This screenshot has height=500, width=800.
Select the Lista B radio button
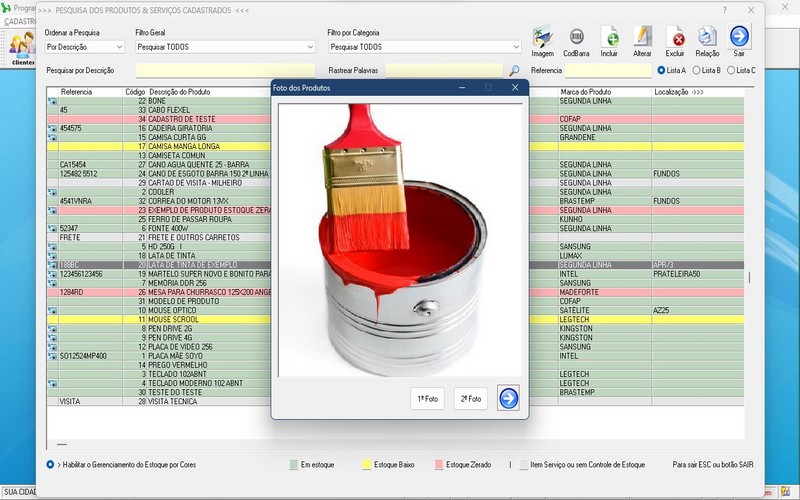[x=696, y=71]
